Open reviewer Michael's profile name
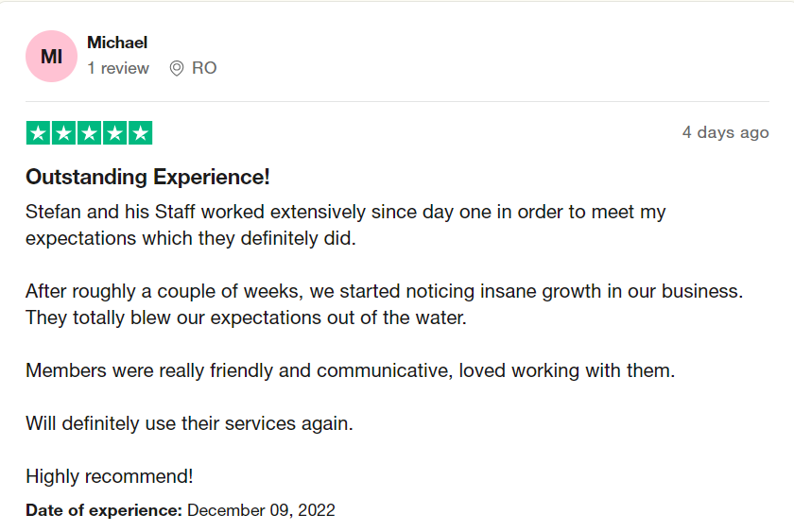The height and width of the screenshot is (532, 794). [117, 43]
